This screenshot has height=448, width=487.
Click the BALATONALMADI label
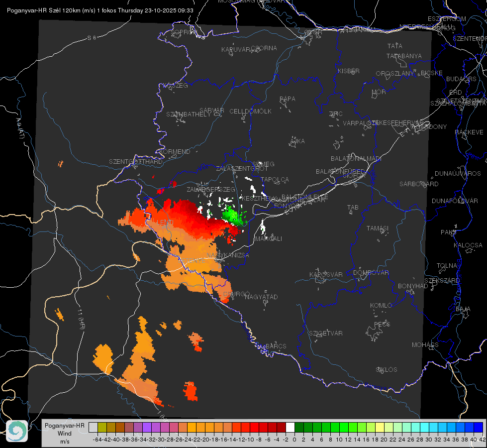356,159
